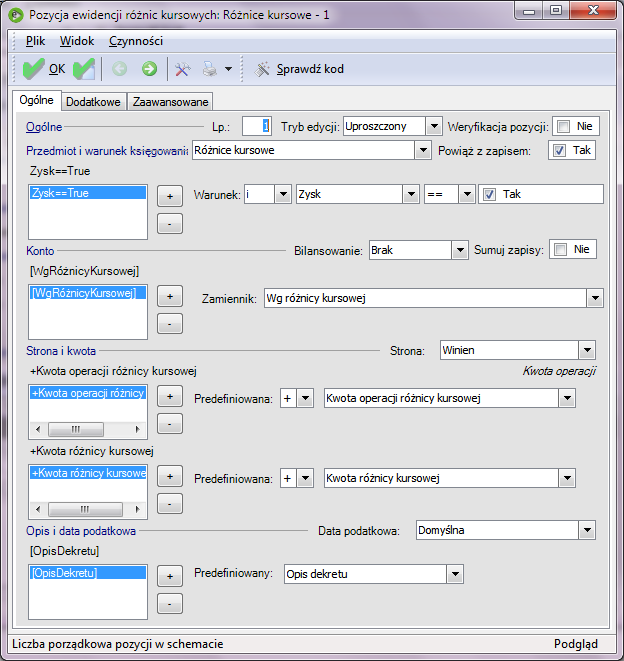
Task: Click the Ogólne section link
Action: pyautogui.click(x=44, y=126)
